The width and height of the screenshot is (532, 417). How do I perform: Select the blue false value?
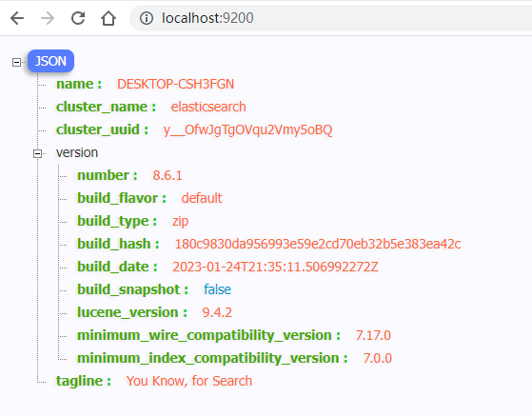[x=218, y=289]
